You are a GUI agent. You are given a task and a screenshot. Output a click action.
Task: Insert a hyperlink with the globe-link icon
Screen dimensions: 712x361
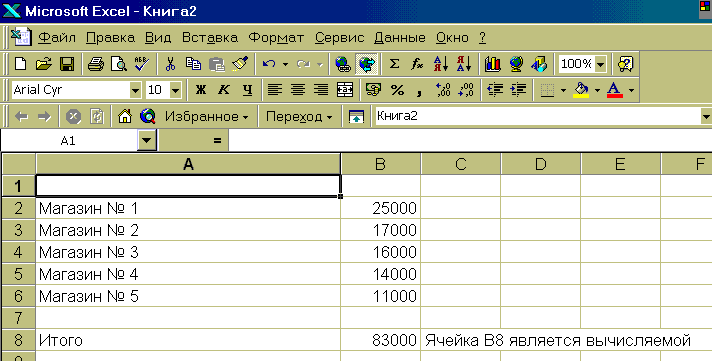coord(343,64)
